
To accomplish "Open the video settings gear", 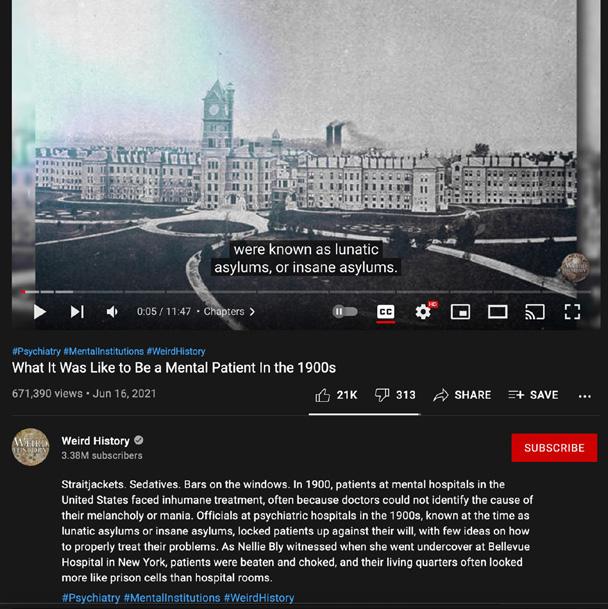I will [423, 311].
